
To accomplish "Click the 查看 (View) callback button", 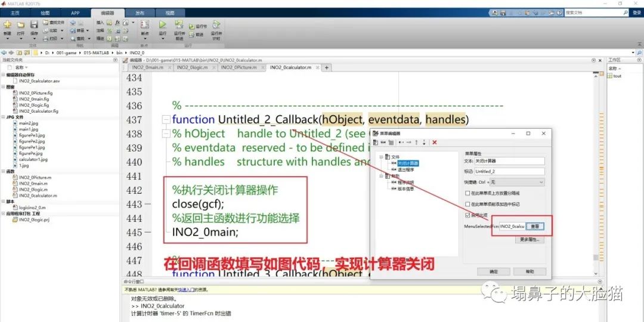I will click(x=535, y=227).
